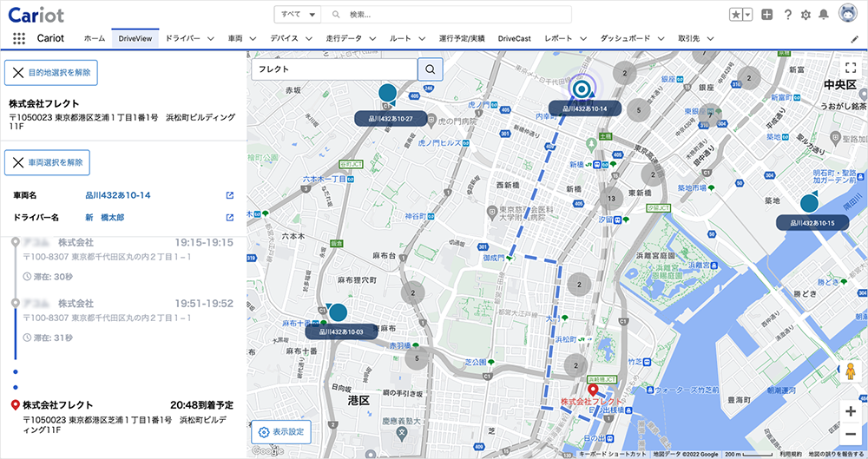The width and height of the screenshot is (868, 459).
Task: Open the setup gear icon
Action: (x=806, y=15)
